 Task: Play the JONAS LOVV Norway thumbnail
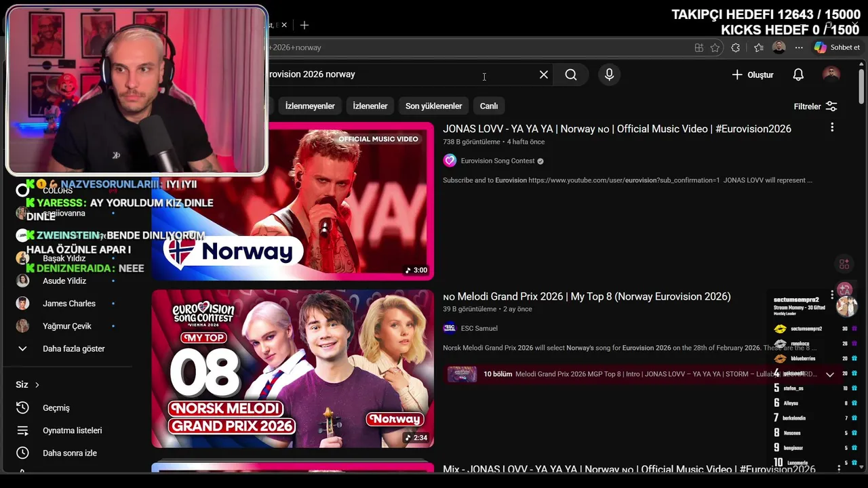point(292,201)
